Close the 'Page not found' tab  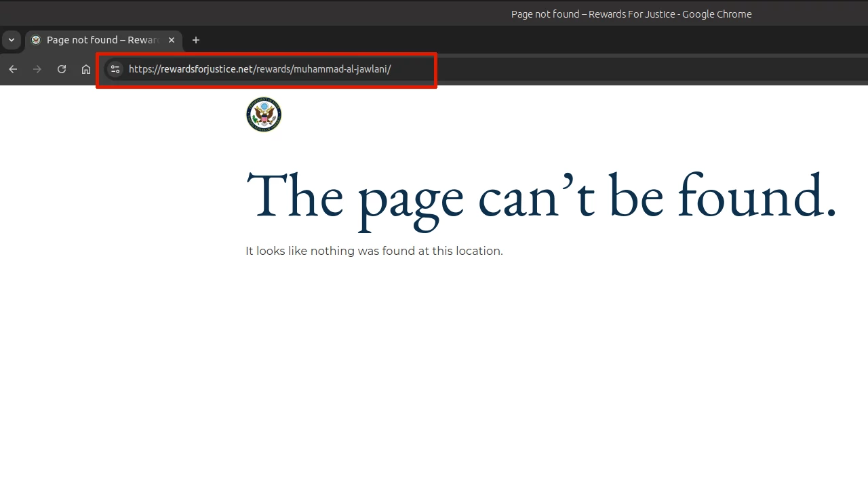coord(172,40)
